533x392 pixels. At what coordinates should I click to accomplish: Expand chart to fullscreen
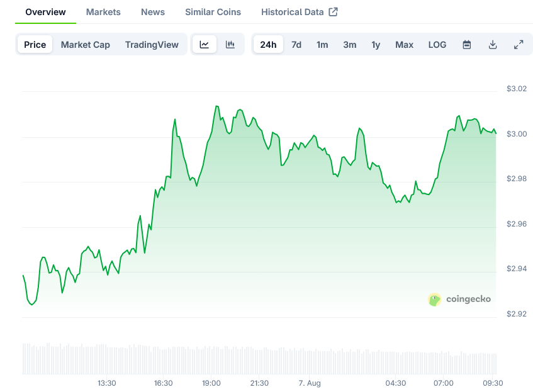tap(519, 45)
